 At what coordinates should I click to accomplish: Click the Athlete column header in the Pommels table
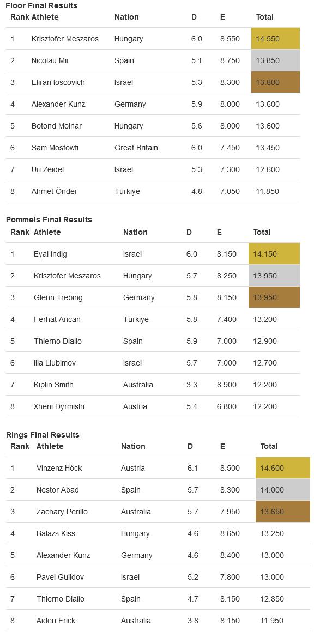point(47,232)
